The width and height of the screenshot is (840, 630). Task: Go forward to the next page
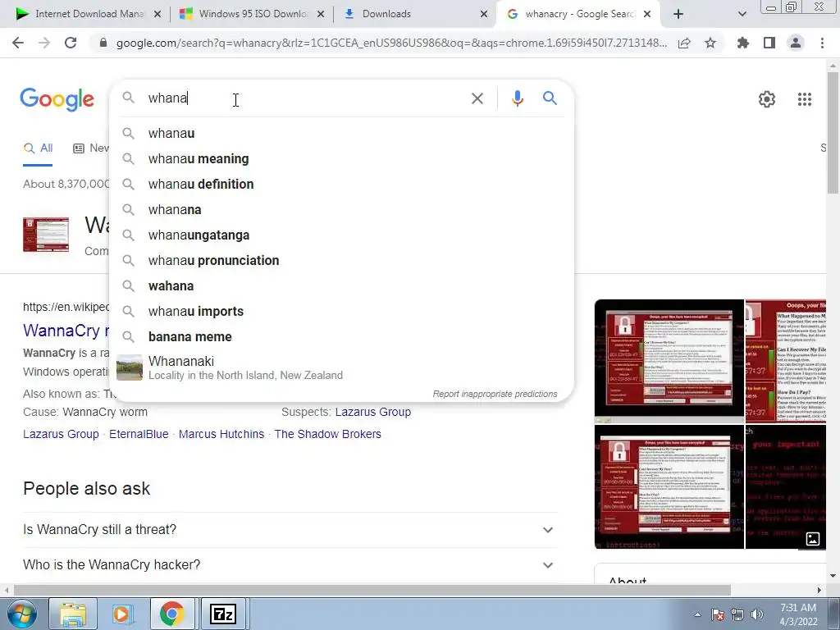[x=44, y=43]
